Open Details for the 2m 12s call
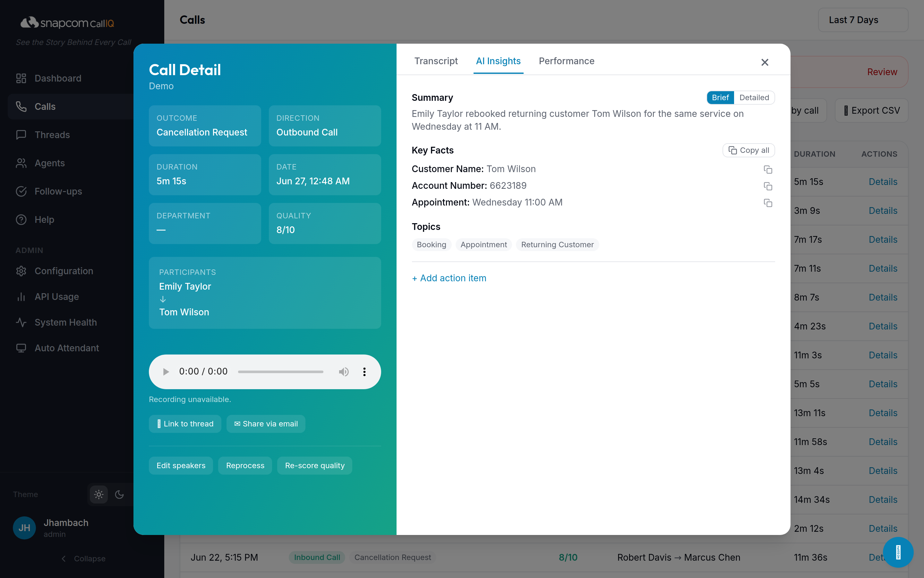 [883, 528]
